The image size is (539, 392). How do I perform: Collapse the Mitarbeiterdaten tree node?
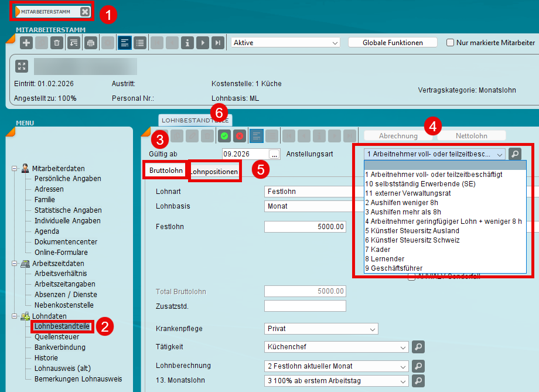(15, 169)
